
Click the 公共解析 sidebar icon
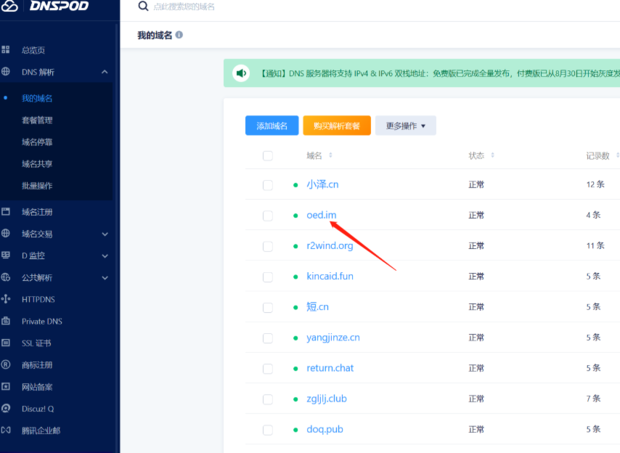coord(6,277)
